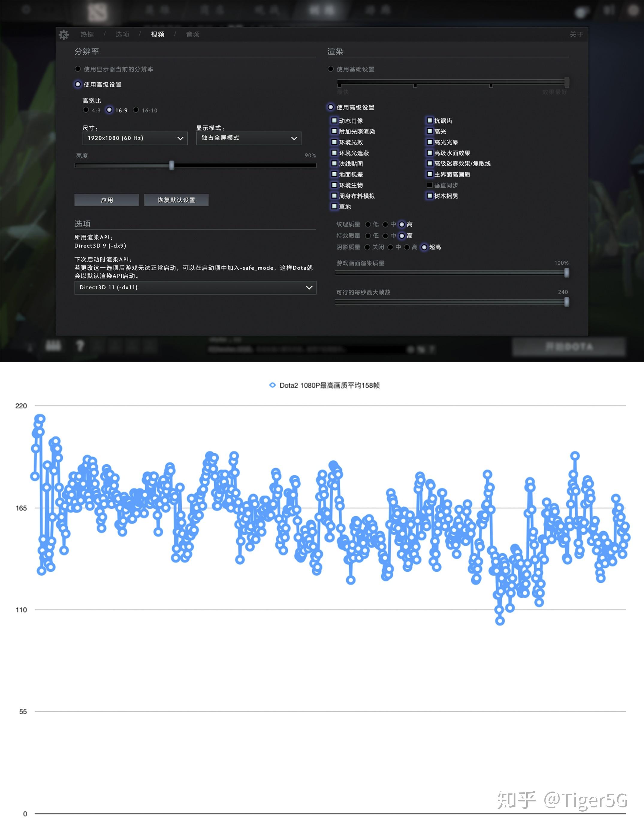
Task: Choose 使用高级设置 under 渲染
Action: [331, 107]
